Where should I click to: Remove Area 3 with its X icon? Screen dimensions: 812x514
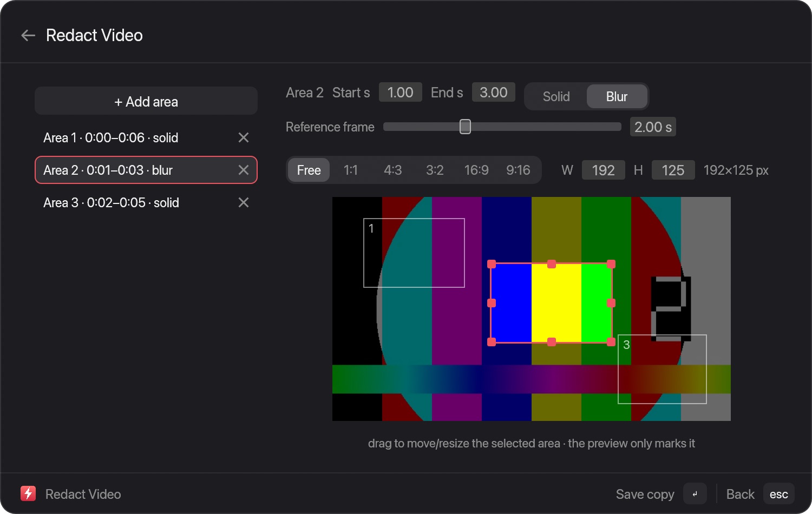244,203
